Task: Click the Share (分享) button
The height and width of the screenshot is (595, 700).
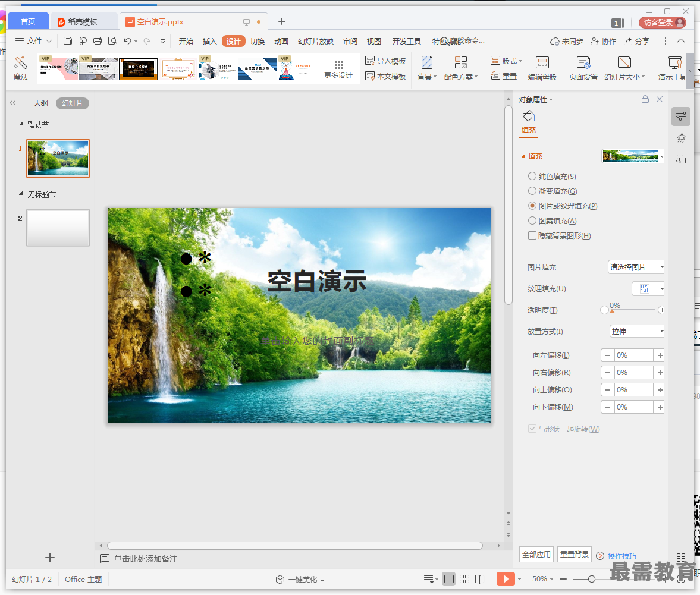Action: pyautogui.click(x=636, y=41)
